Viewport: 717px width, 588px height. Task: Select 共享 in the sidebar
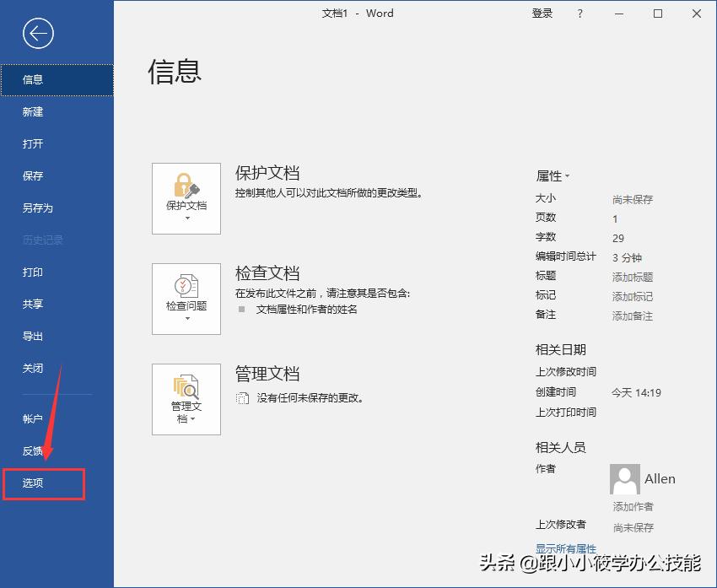coord(32,304)
